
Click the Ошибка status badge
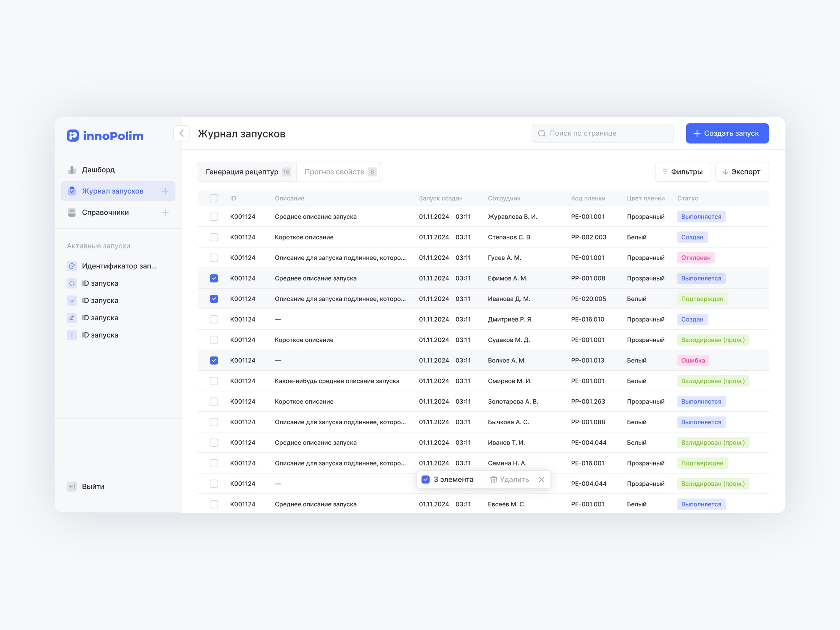point(693,360)
